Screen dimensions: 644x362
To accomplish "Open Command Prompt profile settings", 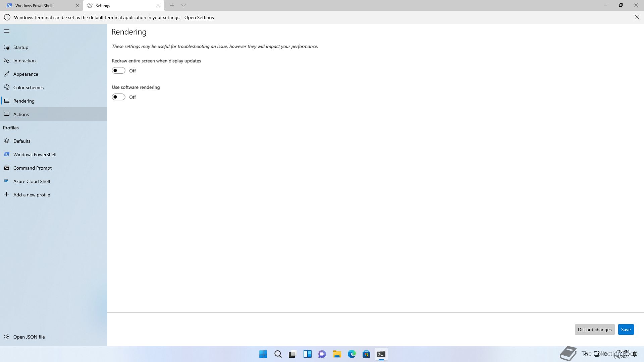I will 54,168.
